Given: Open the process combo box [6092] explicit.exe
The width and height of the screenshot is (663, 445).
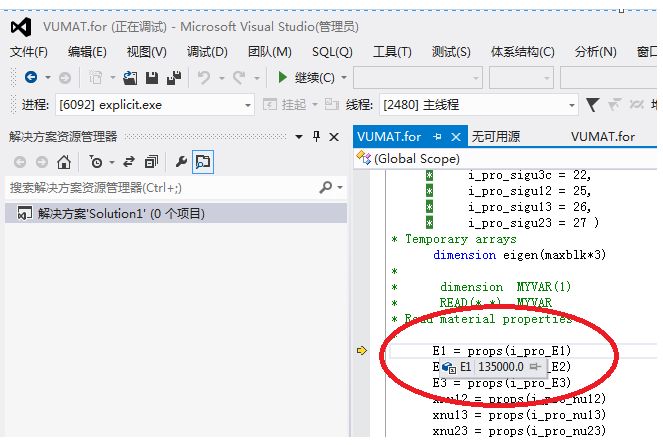Looking at the screenshot, I should click(155, 104).
